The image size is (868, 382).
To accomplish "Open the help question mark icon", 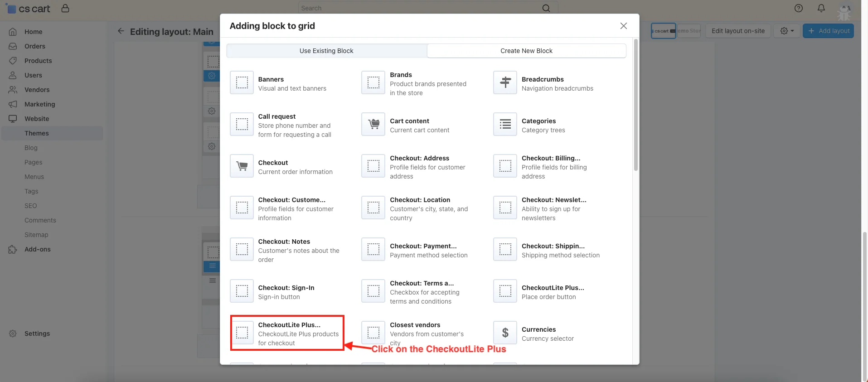I will click(x=799, y=8).
